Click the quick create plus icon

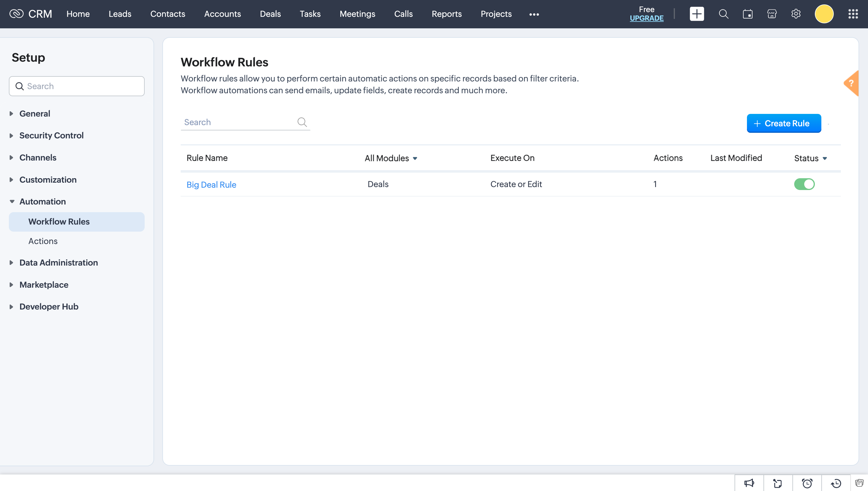point(697,14)
